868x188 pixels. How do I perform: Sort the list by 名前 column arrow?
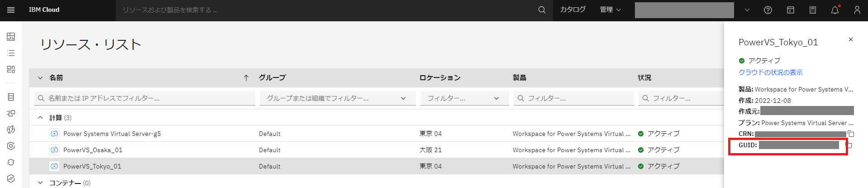click(x=246, y=78)
